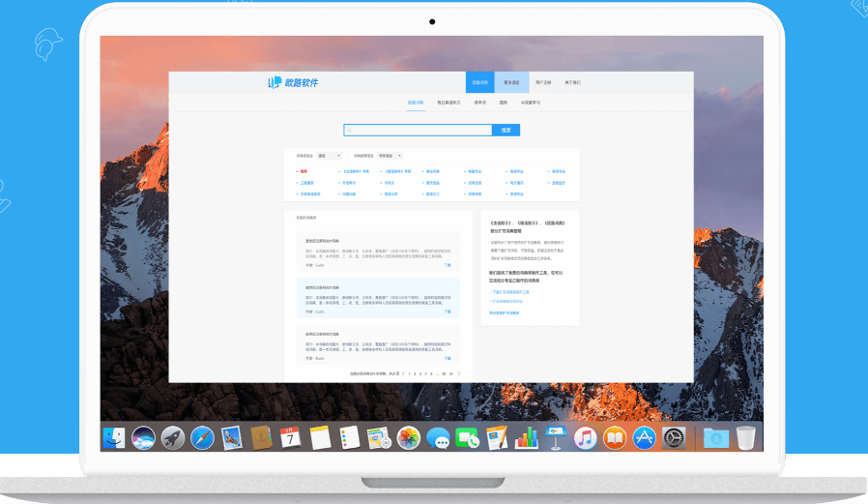Viewport: 868px width, 504px height.
Task: Switch to the 背单词 sub-tab
Action: pyautogui.click(x=480, y=103)
